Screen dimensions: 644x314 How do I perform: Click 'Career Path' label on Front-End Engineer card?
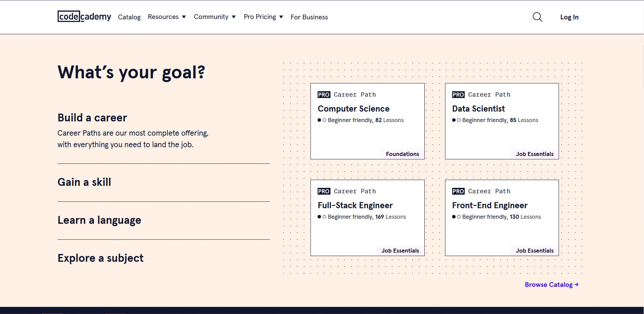pyautogui.click(x=489, y=191)
